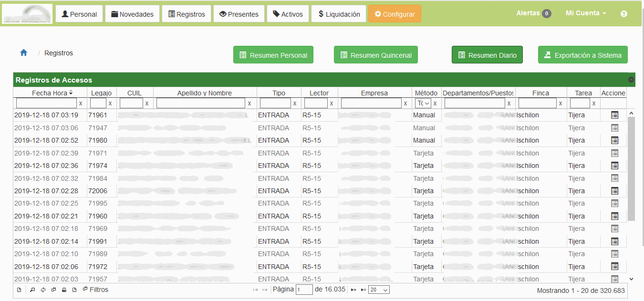
Task: Change page size using the 20 dropdown
Action: click(379, 289)
